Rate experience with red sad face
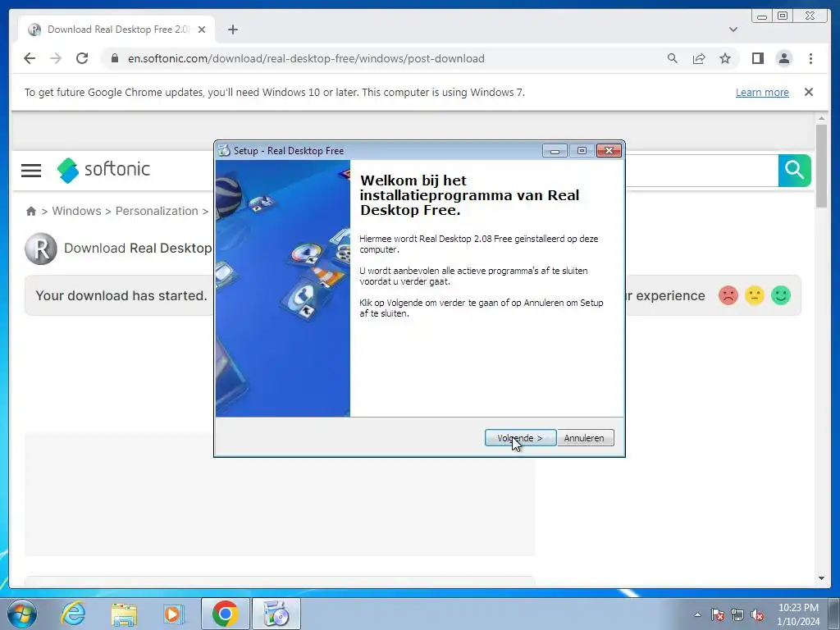The image size is (840, 630). pos(728,295)
